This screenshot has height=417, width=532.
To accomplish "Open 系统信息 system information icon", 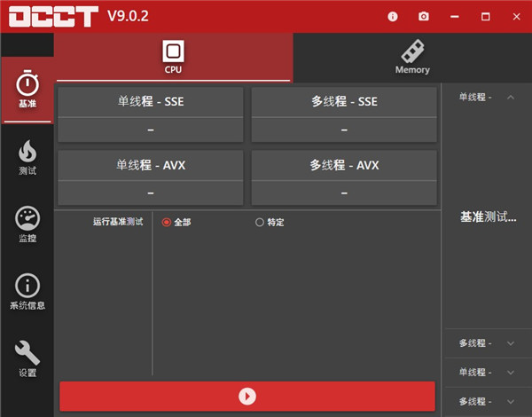I will (x=27, y=292).
